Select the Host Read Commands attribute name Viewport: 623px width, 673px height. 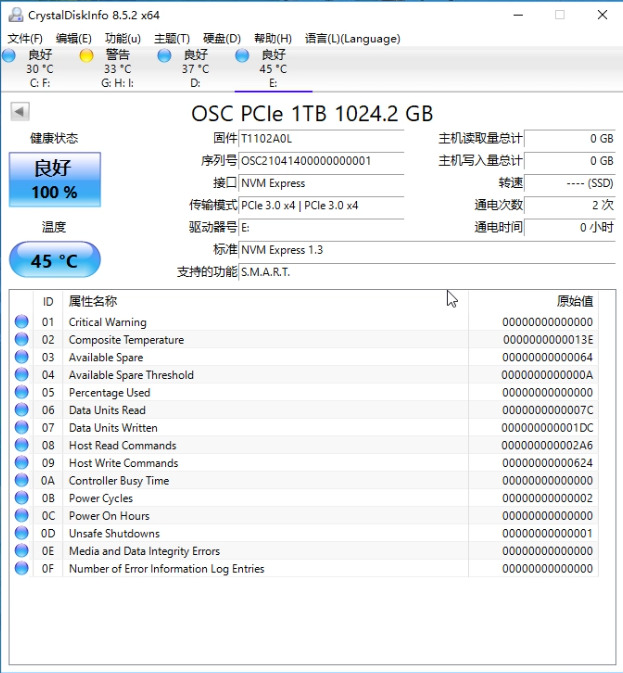pos(123,445)
